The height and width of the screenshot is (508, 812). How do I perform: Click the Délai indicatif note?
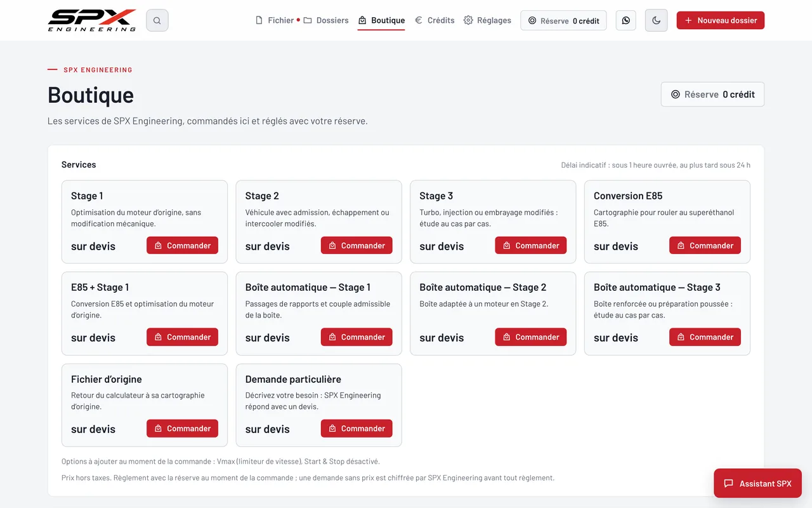[656, 165]
